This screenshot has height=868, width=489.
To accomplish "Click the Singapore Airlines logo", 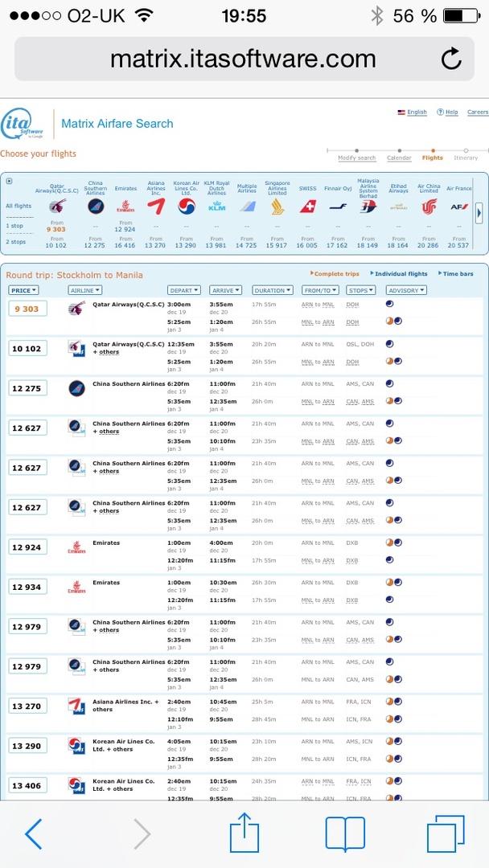I will (x=277, y=207).
